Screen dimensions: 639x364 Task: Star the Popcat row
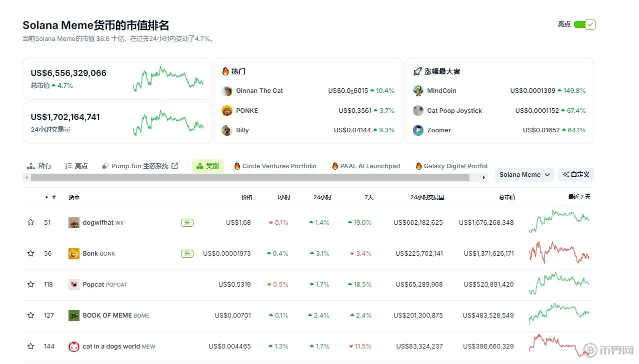coord(30,284)
